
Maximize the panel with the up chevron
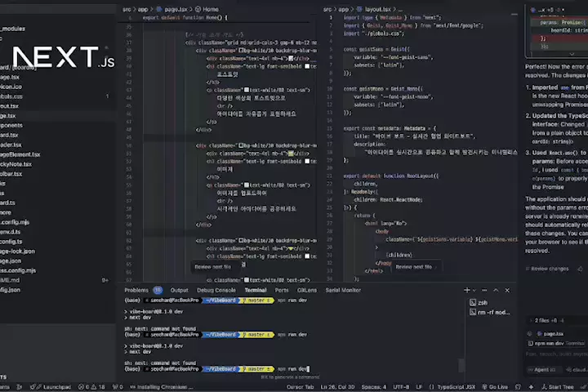click(x=496, y=290)
